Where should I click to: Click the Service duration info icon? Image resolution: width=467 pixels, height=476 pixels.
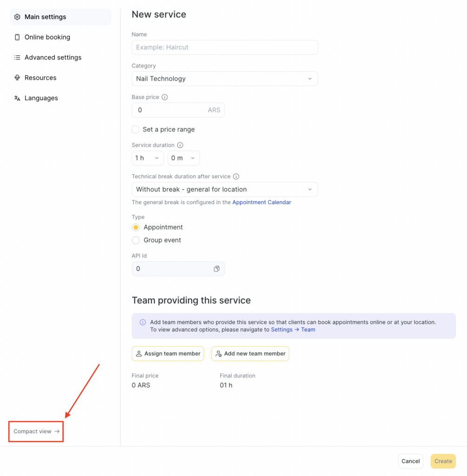click(x=180, y=145)
